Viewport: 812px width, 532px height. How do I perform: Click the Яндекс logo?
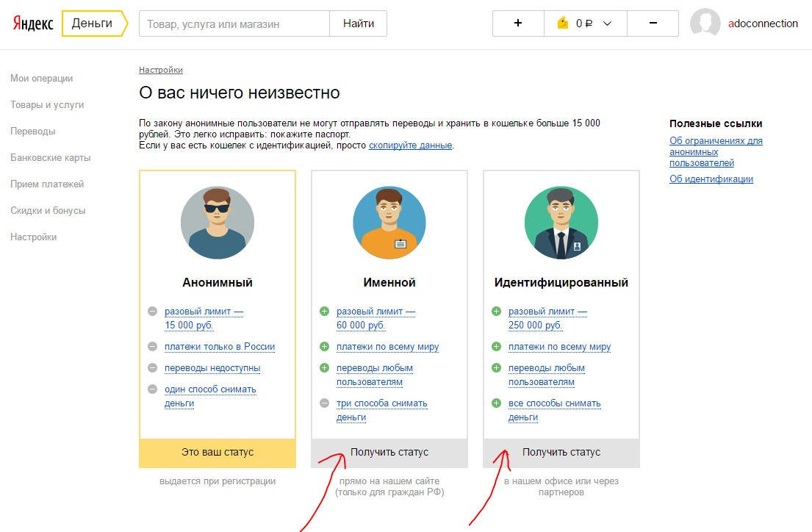pos(33,24)
